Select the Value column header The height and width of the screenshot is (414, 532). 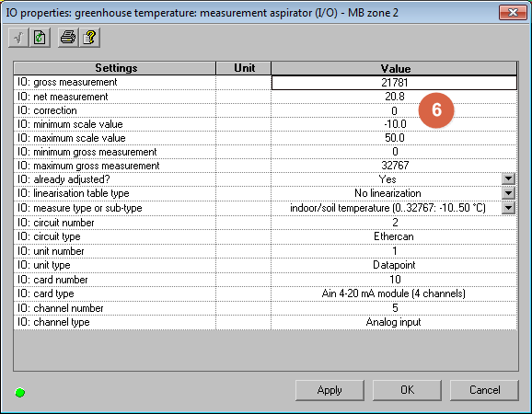tap(394, 68)
